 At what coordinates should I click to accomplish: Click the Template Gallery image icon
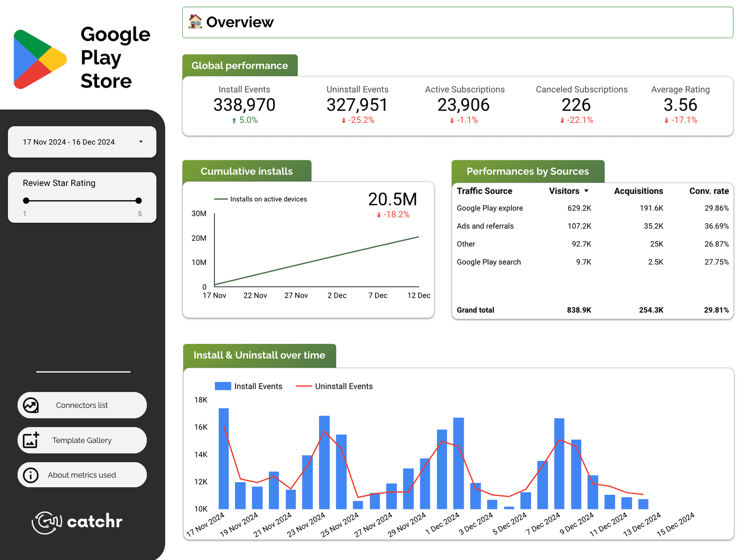30,440
